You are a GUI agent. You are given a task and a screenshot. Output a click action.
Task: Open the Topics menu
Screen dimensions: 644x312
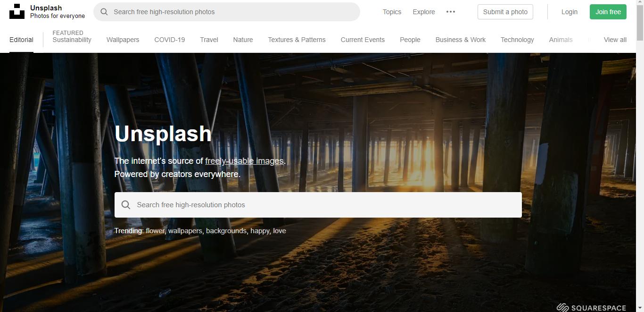click(392, 12)
